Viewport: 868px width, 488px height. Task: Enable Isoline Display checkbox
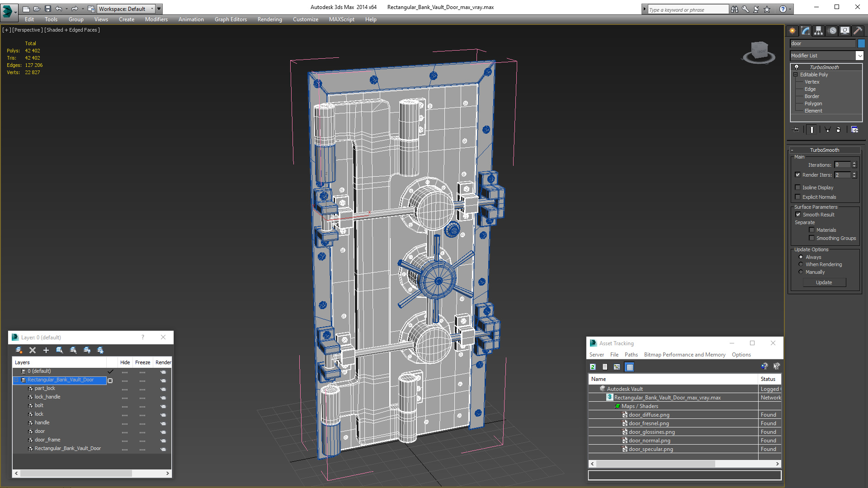pyautogui.click(x=798, y=188)
